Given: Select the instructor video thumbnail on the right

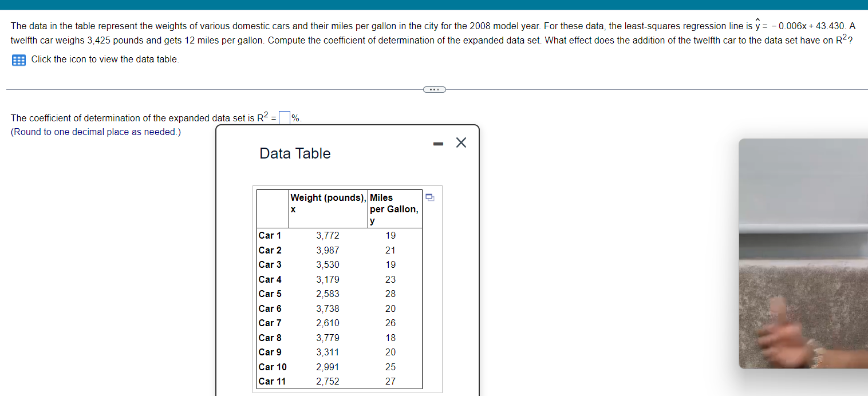Looking at the screenshot, I should [x=804, y=253].
